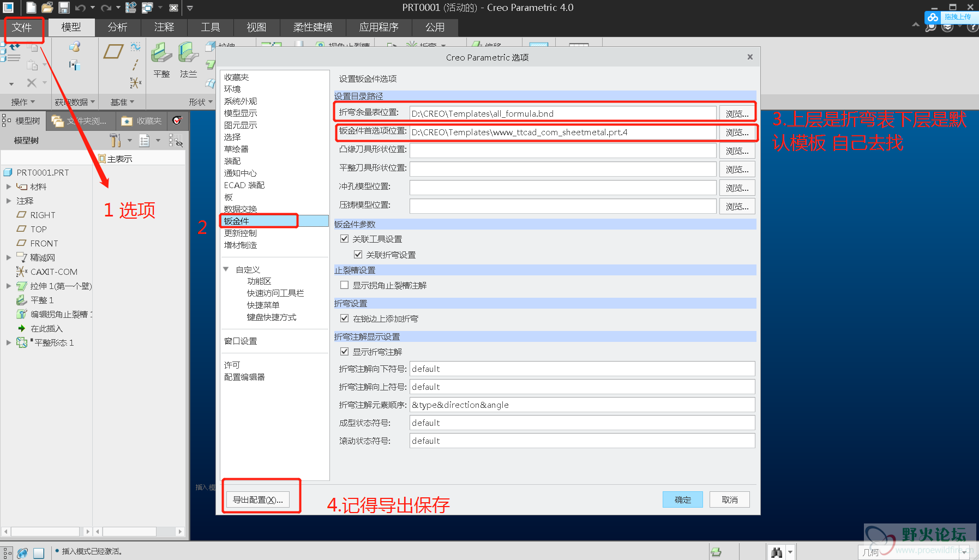
Task: Select 配置编辑器 in options list
Action: point(244,377)
